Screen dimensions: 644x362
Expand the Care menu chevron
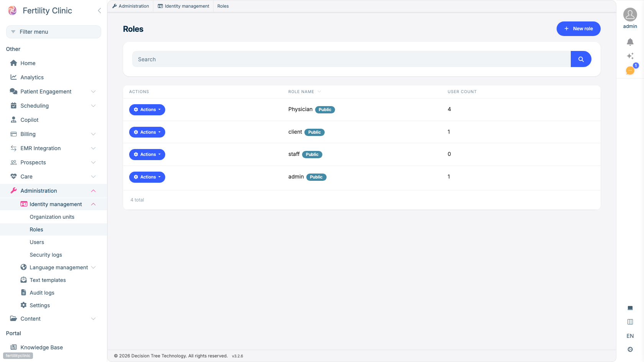point(93,177)
